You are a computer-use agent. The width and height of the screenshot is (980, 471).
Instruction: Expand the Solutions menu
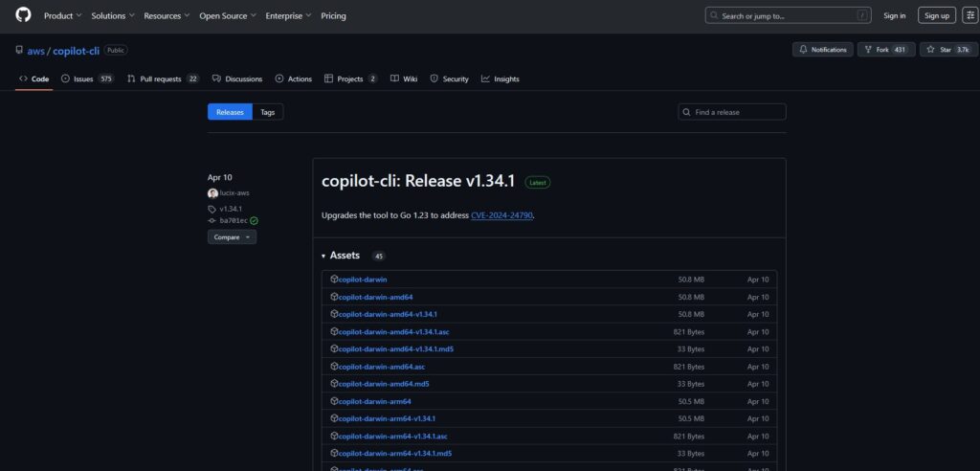click(113, 15)
